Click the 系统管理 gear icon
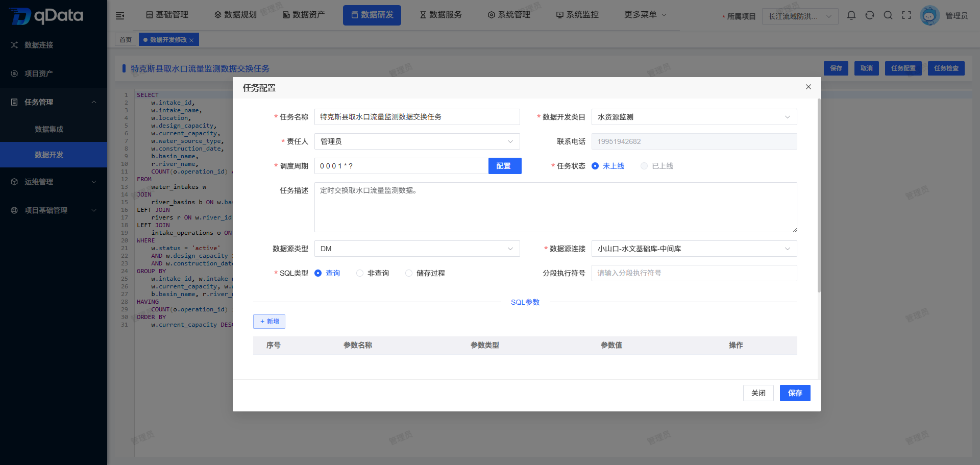This screenshot has width=980, height=465. pos(492,15)
